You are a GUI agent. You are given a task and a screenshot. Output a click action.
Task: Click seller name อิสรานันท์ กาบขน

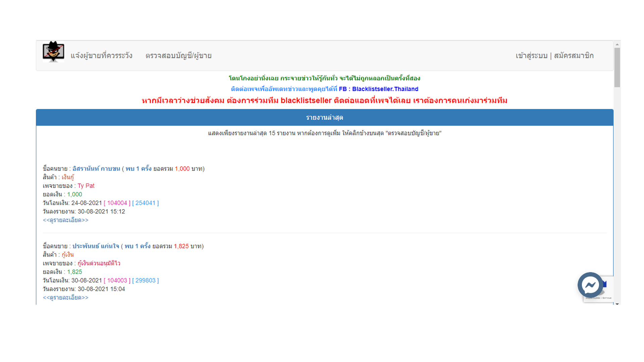(96, 169)
